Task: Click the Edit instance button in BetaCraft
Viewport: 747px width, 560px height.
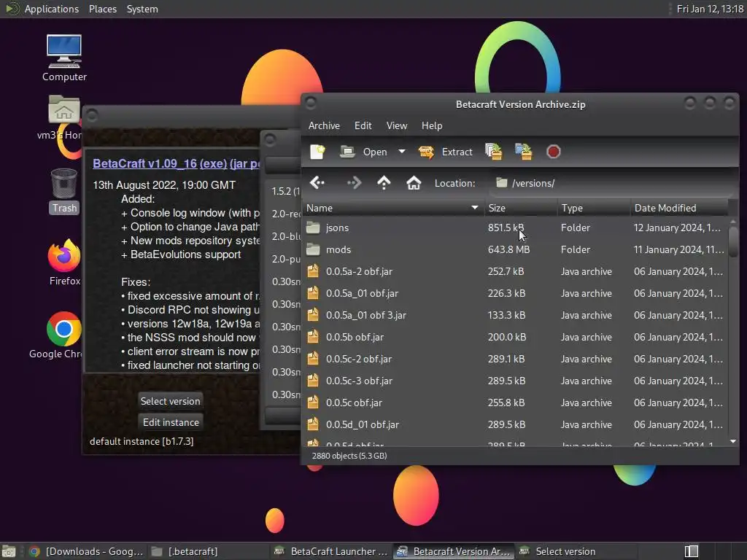Action: [171, 422]
